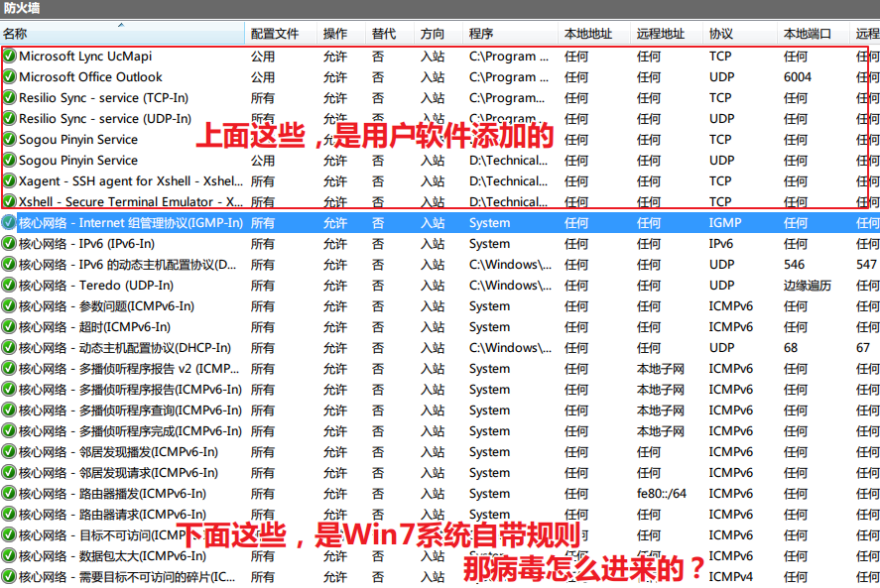Select 核心网络 - 邻居发现请求(ICMPv6-In) rule name

118,473
